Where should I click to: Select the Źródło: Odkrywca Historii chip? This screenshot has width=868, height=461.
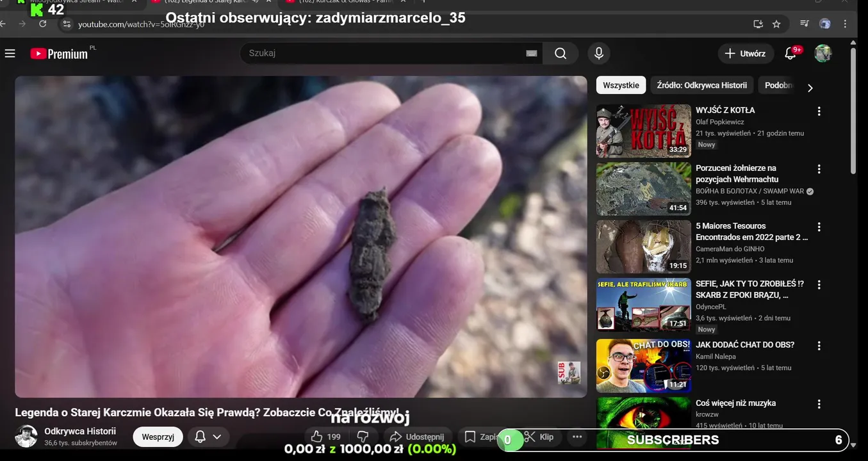click(x=701, y=85)
